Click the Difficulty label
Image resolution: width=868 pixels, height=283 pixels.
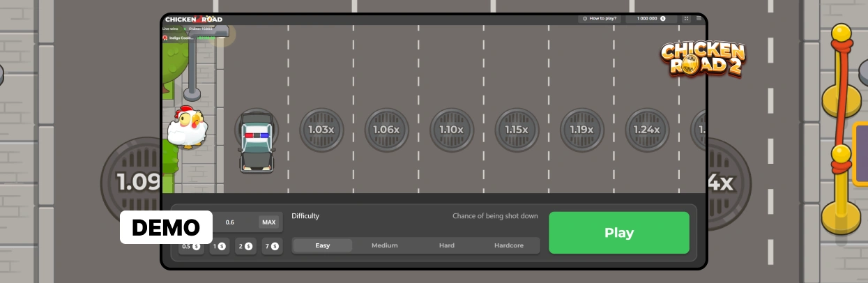[305, 216]
